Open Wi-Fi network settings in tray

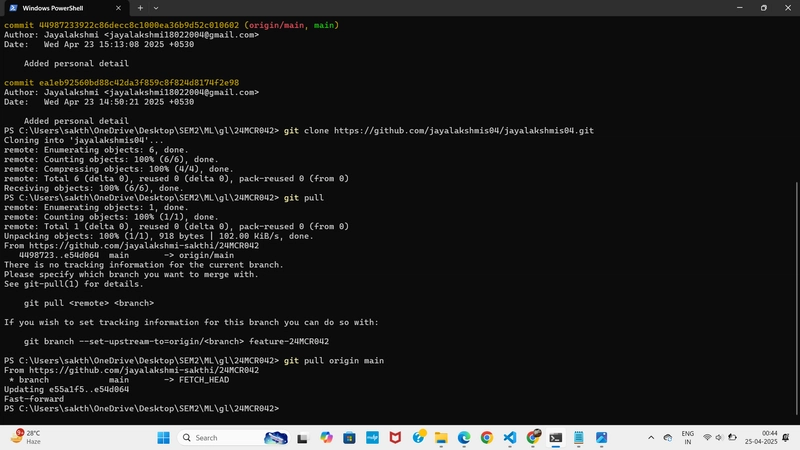coord(707,438)
